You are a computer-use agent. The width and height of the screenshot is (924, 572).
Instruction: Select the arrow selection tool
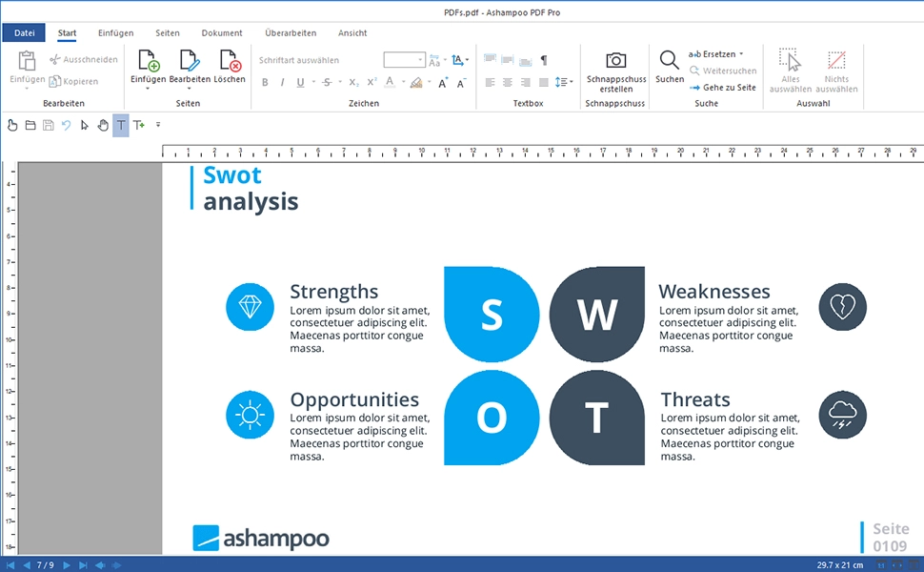click(84, 125)
